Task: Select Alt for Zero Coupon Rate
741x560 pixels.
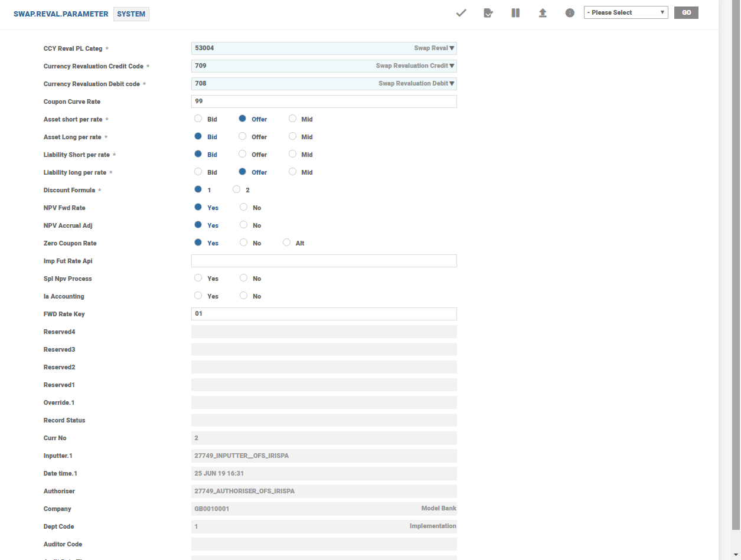Action: [288, 243]
